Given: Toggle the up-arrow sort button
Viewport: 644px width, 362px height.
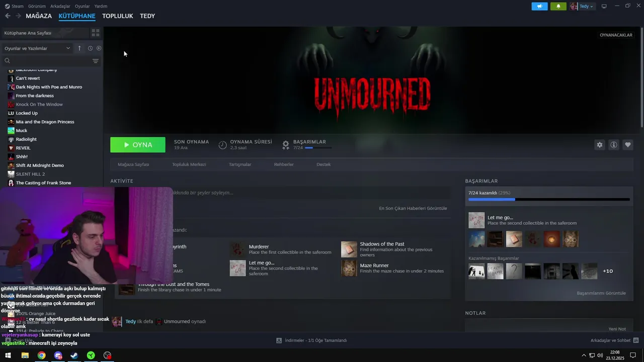Looking at the screenshot, I should 79,48.
